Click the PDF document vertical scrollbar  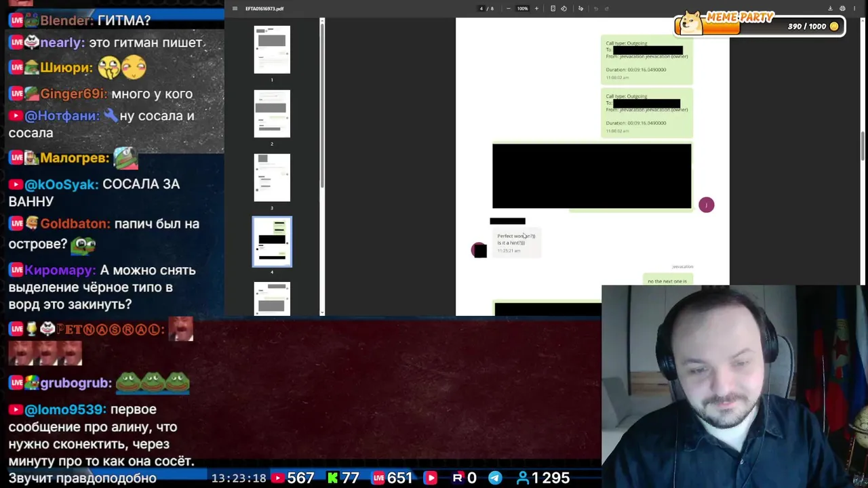pos(863,146)
